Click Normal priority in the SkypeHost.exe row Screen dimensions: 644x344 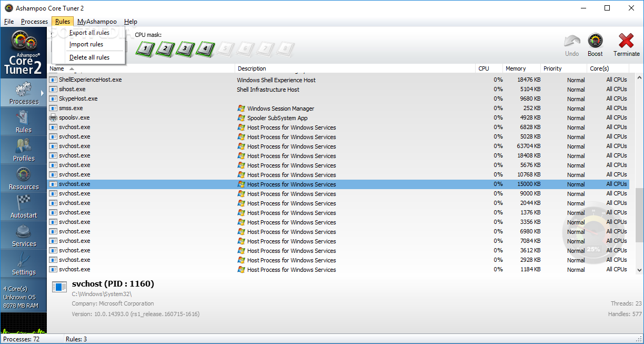(576, 99)
